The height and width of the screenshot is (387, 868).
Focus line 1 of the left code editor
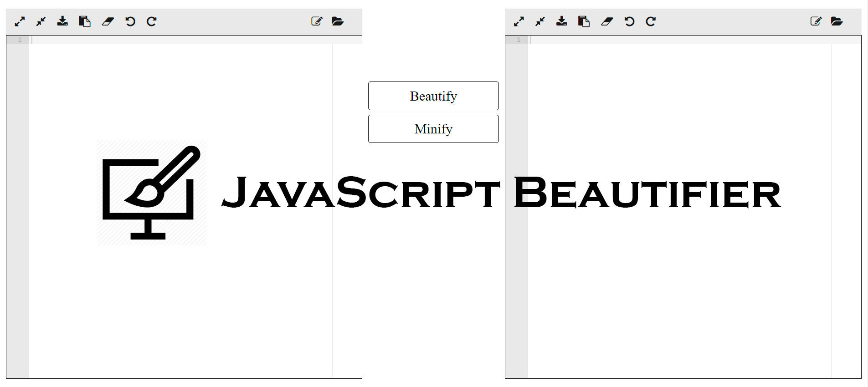(x=195, y=40)
